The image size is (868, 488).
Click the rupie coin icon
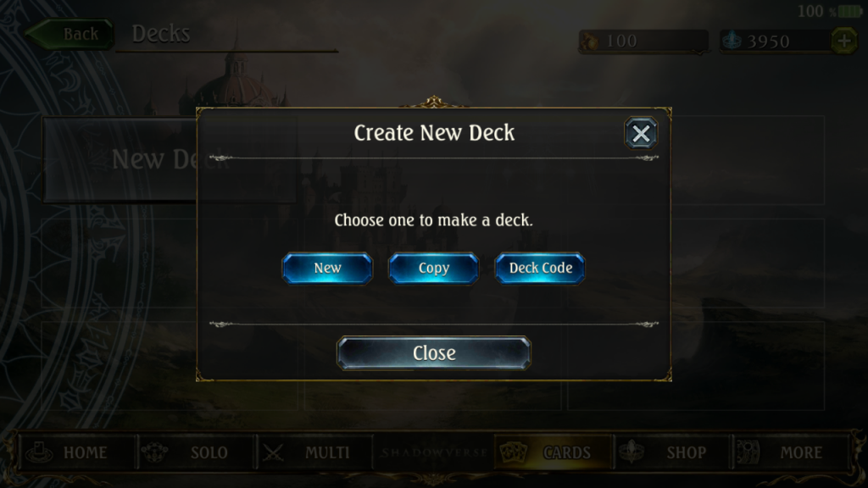pos(589,42)
